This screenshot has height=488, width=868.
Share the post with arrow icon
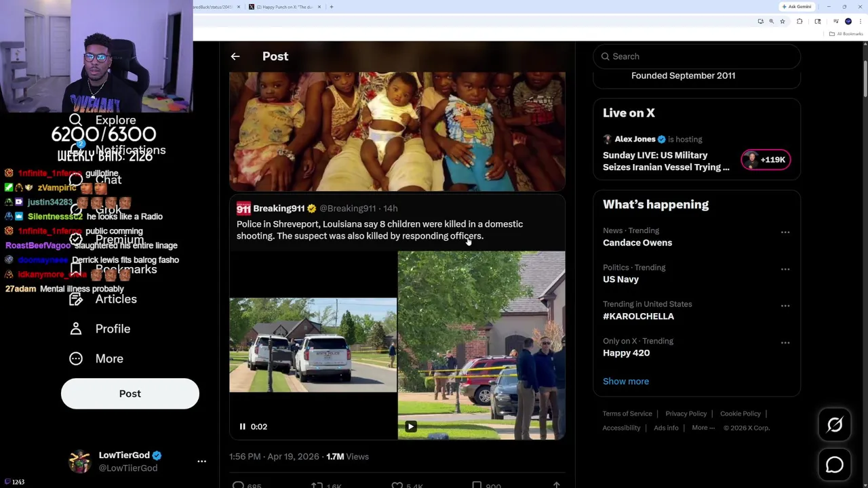tap(556, 485)
